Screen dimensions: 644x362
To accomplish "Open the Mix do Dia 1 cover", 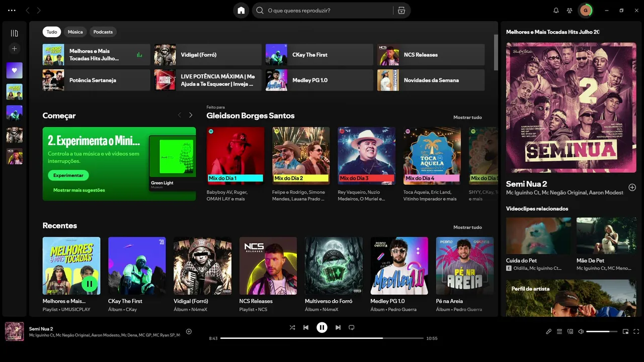I will click(235, 156).
